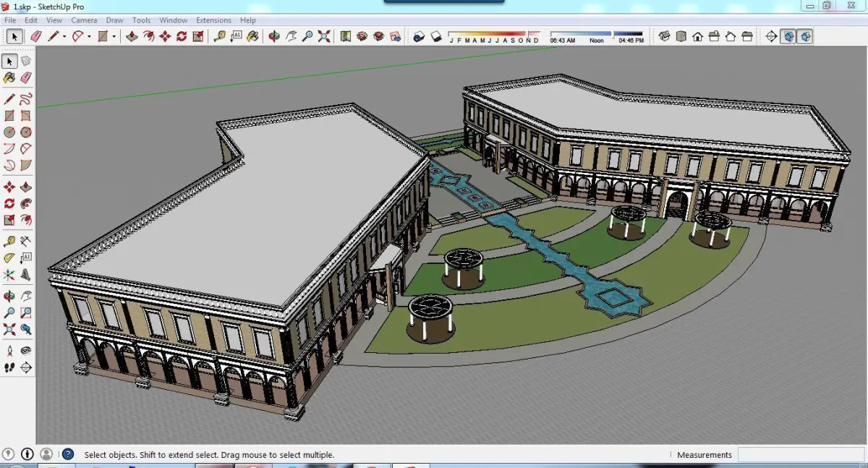Click the Section Plane tool icon
Image resolution: width=868 pixels, height=468 pixels.
[771, 36]
